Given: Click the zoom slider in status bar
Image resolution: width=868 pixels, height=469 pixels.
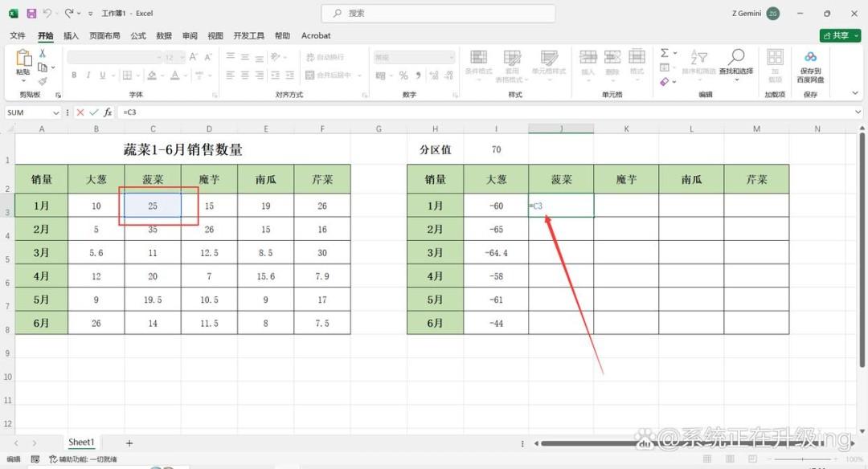Looking at the screenshot, I should [803, 459].
